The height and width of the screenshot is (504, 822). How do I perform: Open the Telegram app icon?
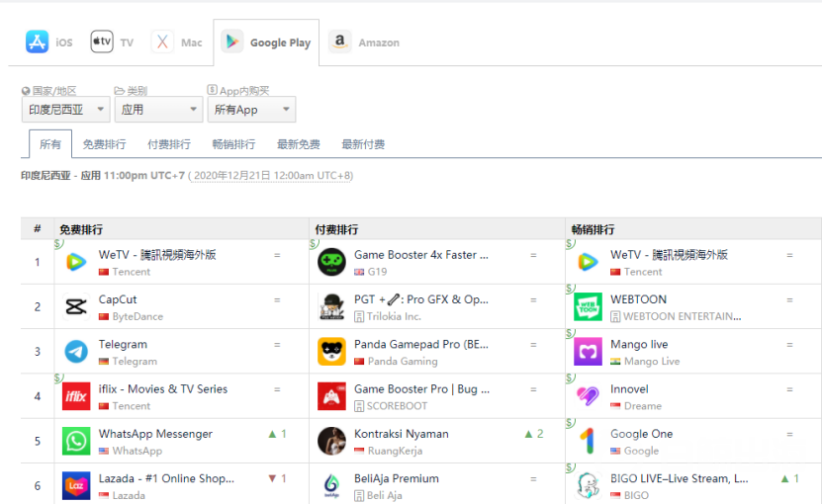[x=76, y=351]
